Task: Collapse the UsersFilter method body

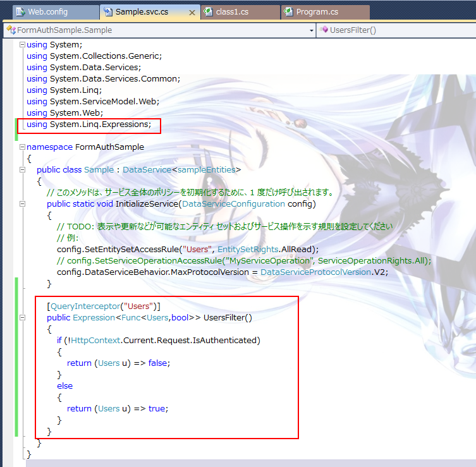Action: [22, 318]
